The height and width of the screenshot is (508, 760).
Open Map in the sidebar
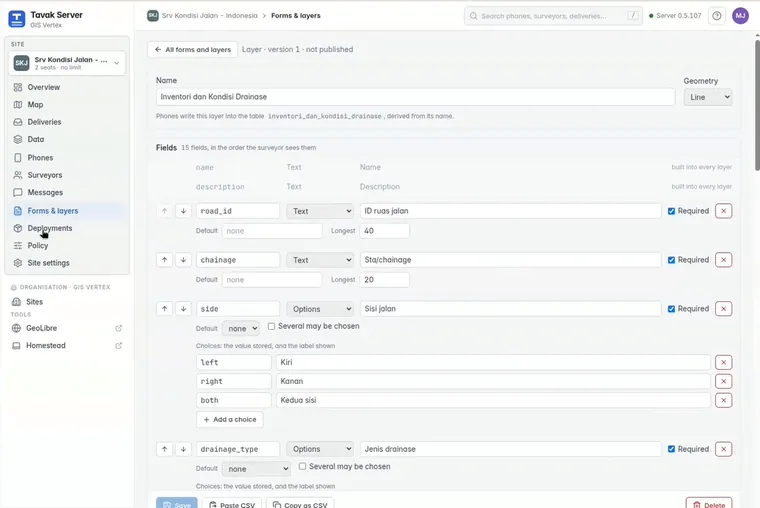67,105
